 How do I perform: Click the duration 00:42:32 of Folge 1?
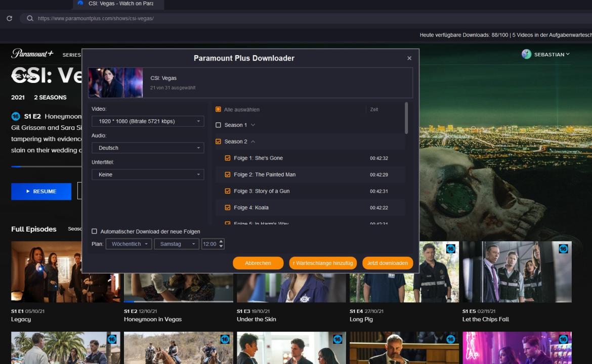tap(378, 158)
